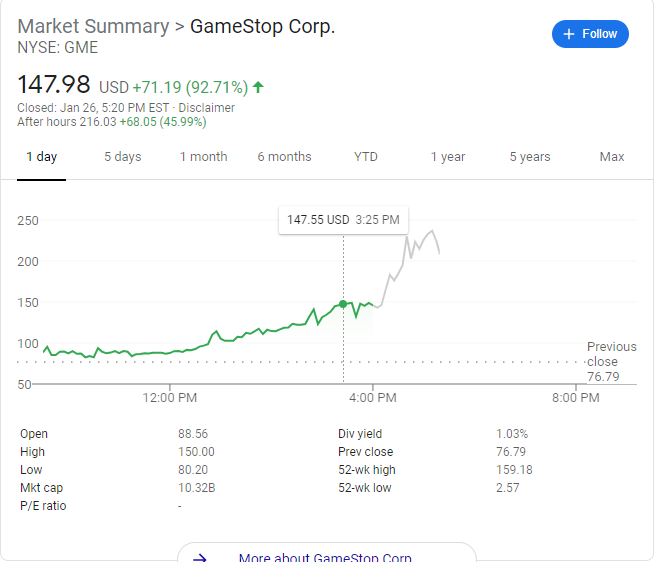
Task: Show the 6 months chart range
Action: click(x=284, y=157)
